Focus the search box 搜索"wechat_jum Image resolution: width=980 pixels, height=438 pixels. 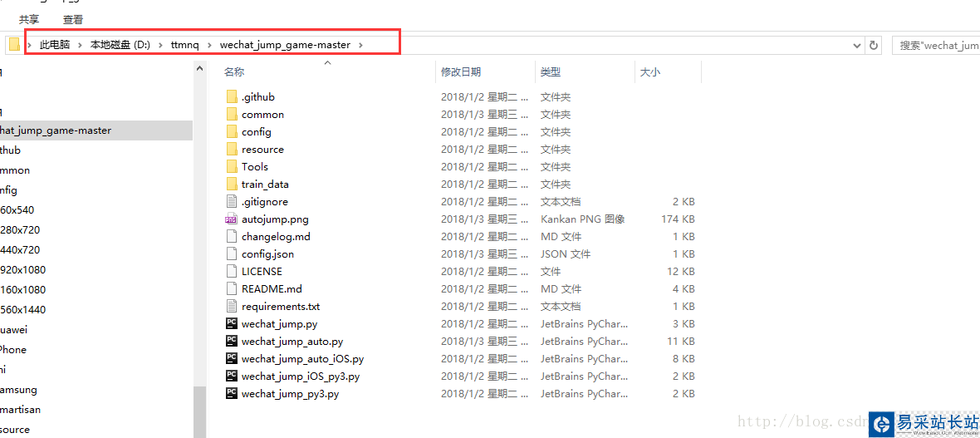coord(936,45)
